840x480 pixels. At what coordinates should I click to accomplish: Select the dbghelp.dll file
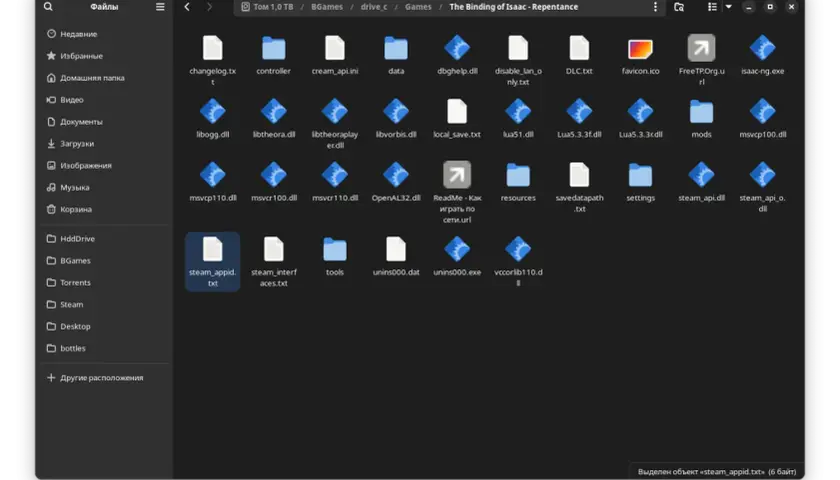[x=457, y=55]
